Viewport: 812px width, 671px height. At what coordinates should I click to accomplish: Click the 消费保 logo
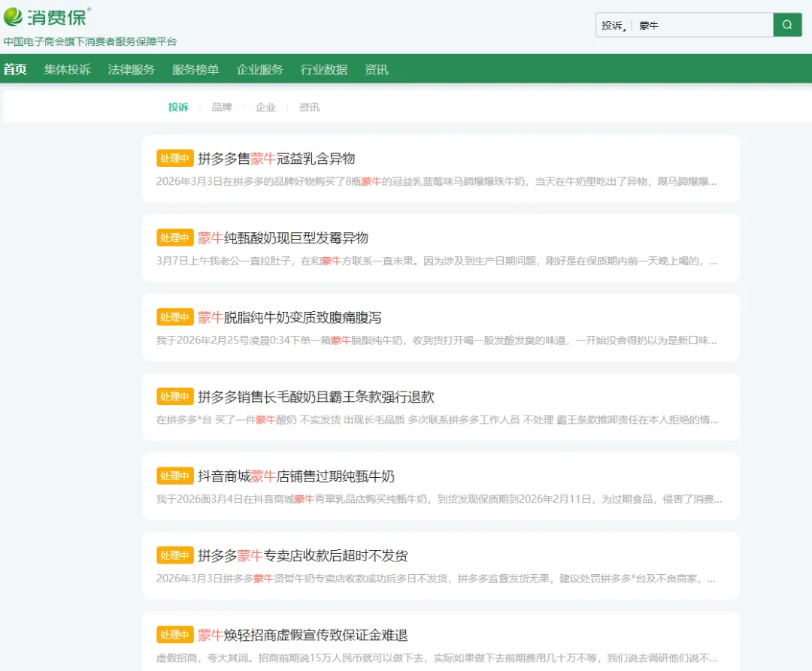pyautogui.click(x=47, y=17)
